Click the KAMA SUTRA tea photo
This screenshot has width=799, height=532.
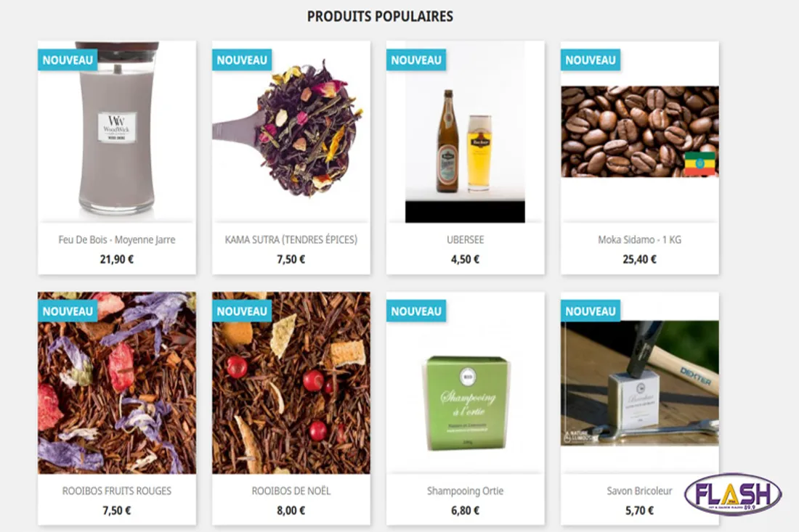pos(291,131)
